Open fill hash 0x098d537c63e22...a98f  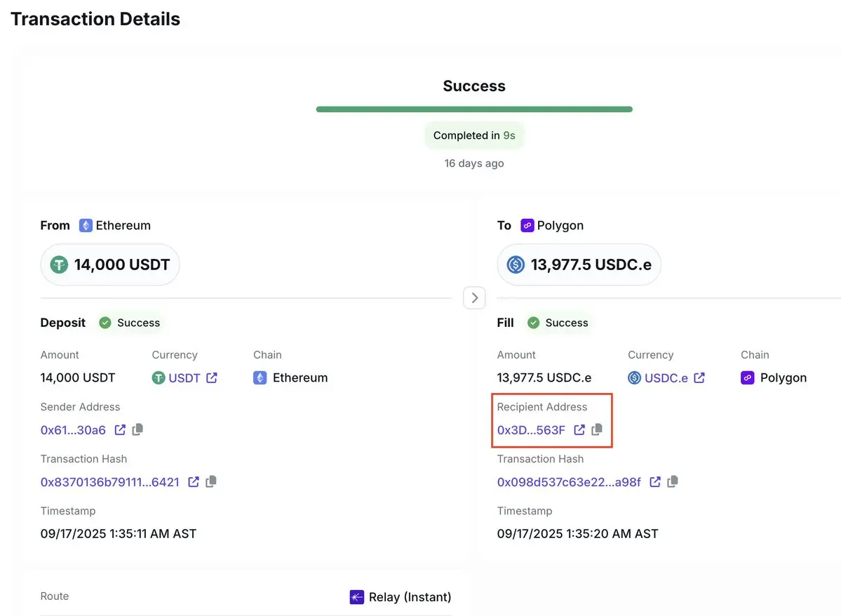pos(569,482)
